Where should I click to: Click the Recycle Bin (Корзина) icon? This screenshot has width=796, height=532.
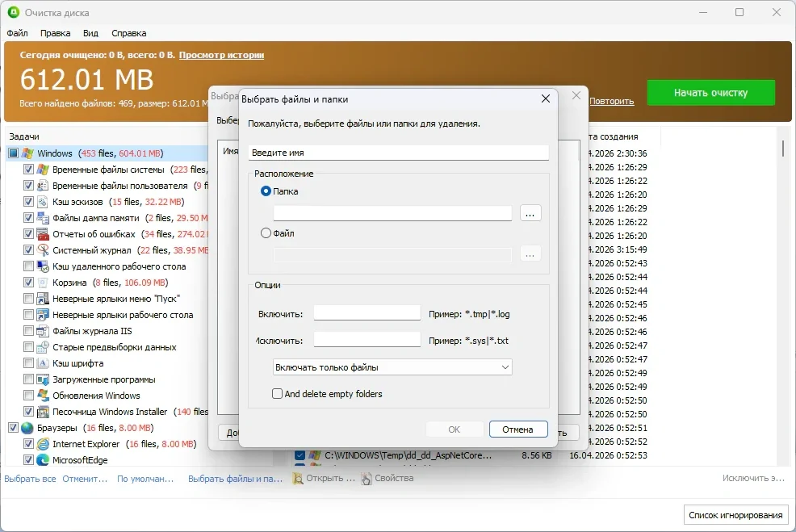[43, 283]
